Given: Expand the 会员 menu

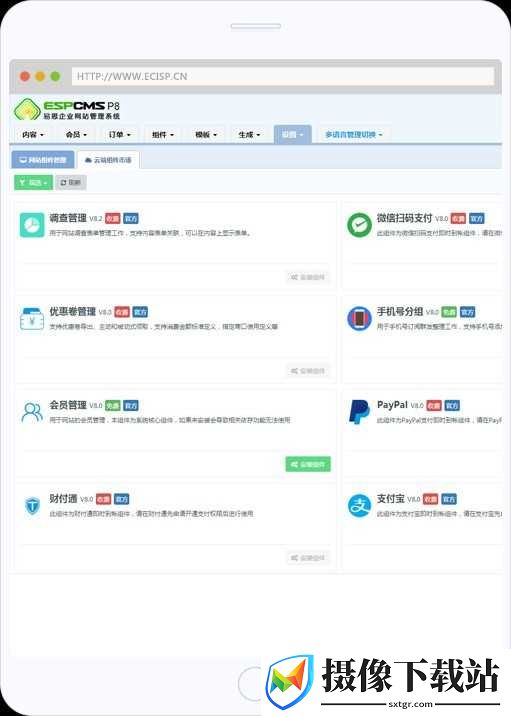Looking at the screenshot, I should 76,135.
